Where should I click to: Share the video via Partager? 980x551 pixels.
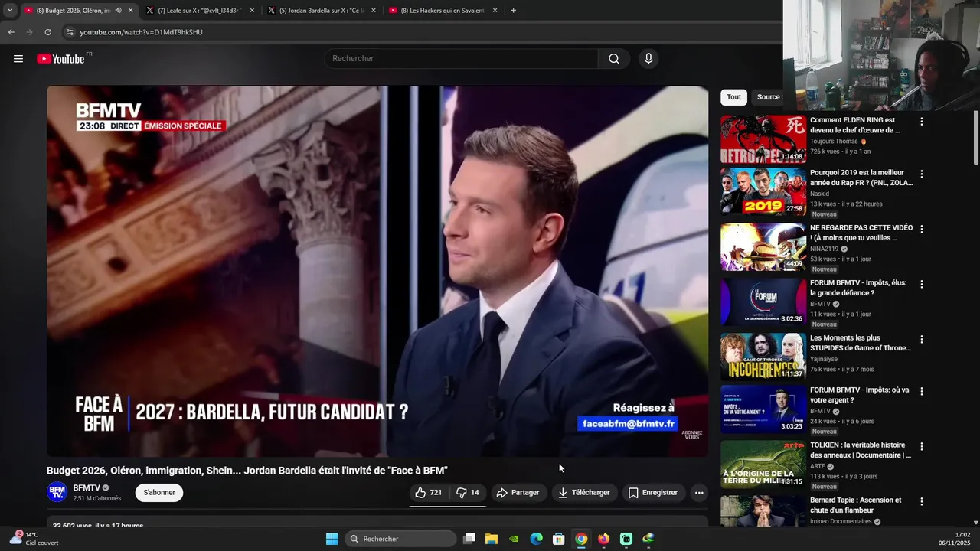518,493
